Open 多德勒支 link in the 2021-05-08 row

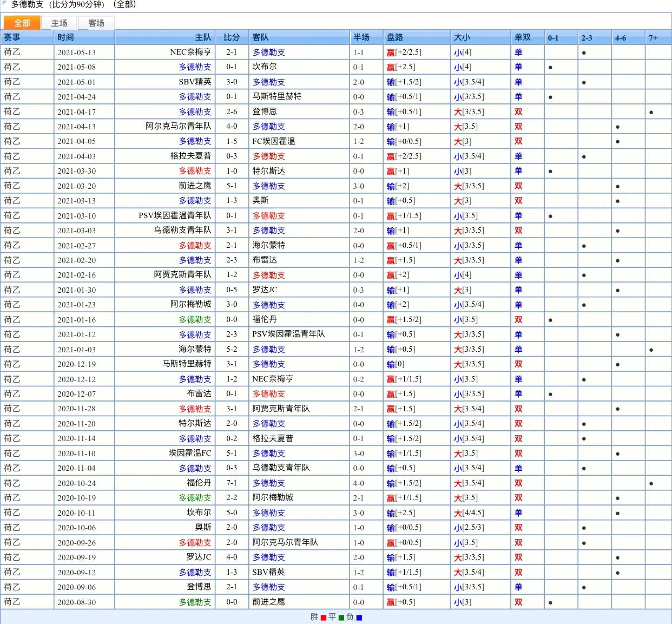pyautogui.click(x=195, y=67)
